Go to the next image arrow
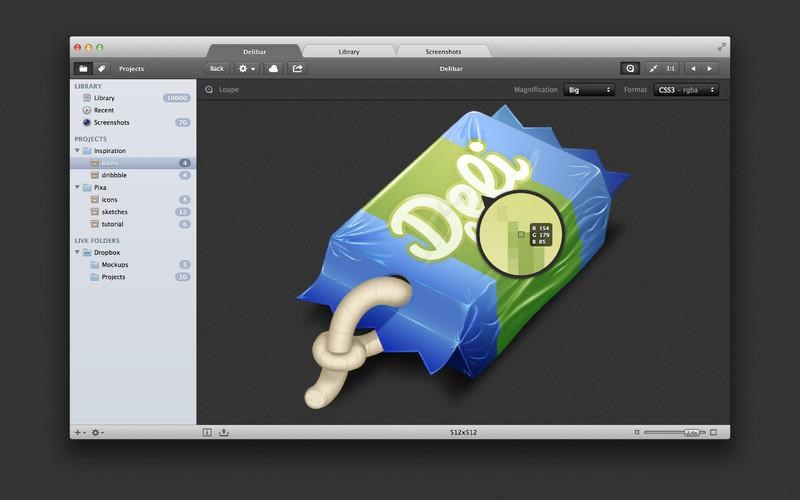 click(710, 69)
